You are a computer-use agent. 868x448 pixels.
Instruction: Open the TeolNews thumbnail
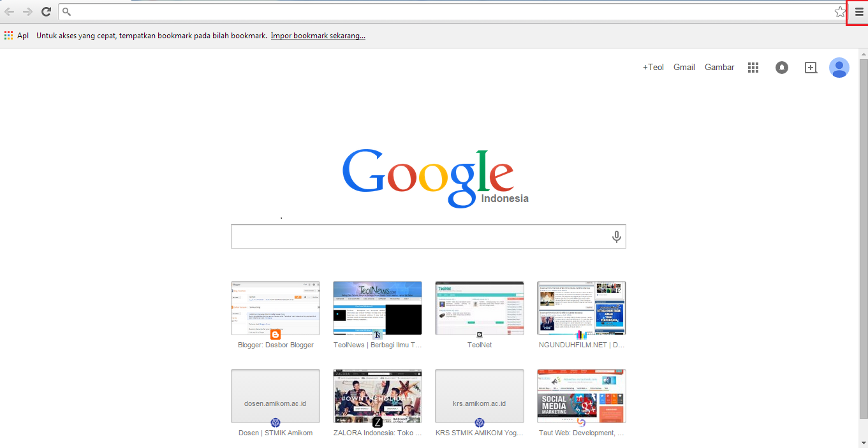(378, 308)
